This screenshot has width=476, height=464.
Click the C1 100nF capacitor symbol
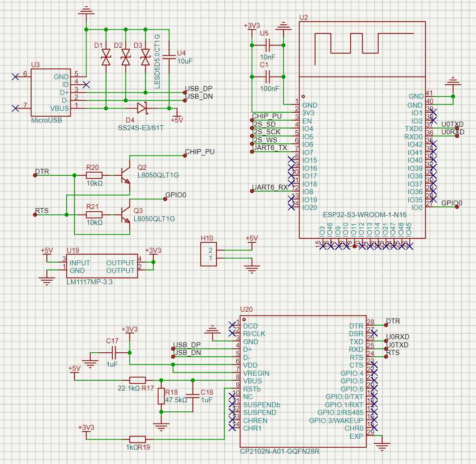pos(267,77)
